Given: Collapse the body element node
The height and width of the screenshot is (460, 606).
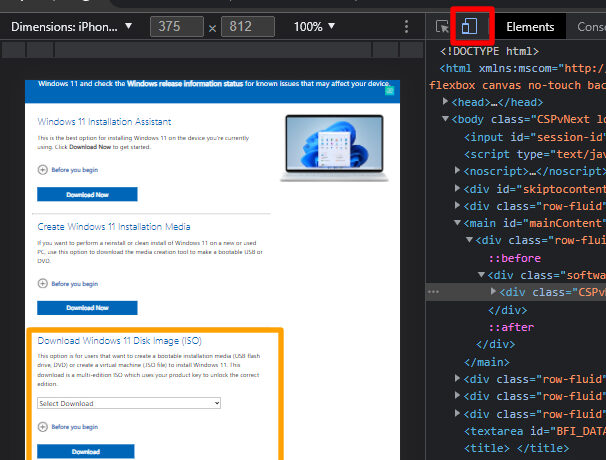Looking at the screenshot, I should tap(445, 119).
